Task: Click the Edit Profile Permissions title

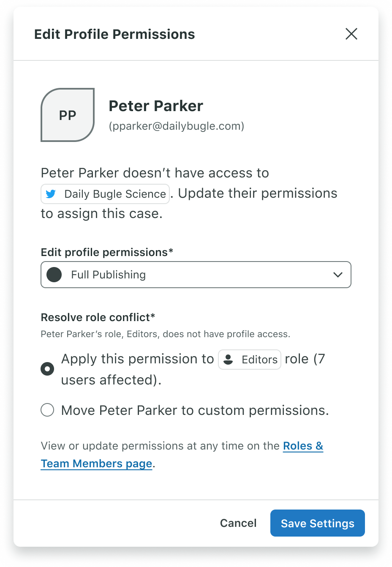Action: [114, 34]
